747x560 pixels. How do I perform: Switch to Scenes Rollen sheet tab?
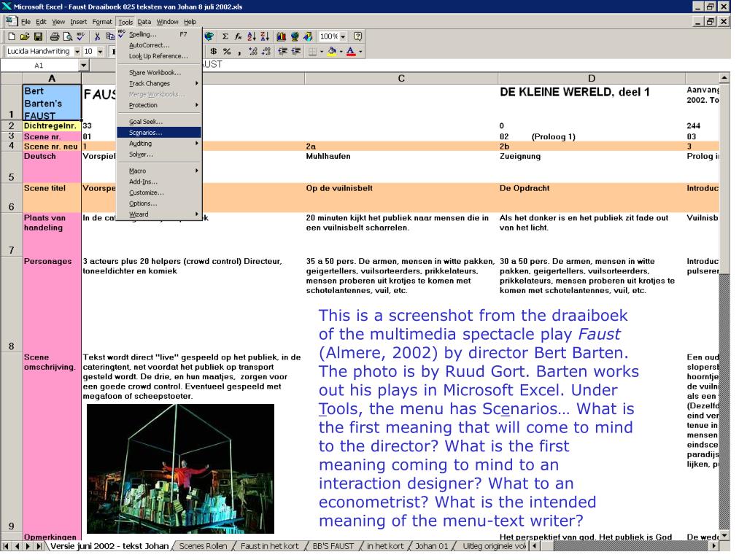[203, 546]
